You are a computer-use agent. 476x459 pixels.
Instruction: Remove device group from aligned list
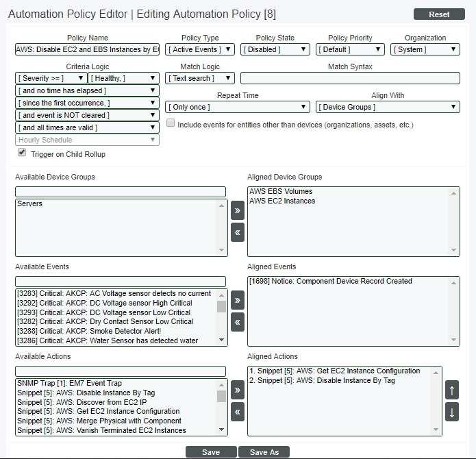tap(238, 232)
